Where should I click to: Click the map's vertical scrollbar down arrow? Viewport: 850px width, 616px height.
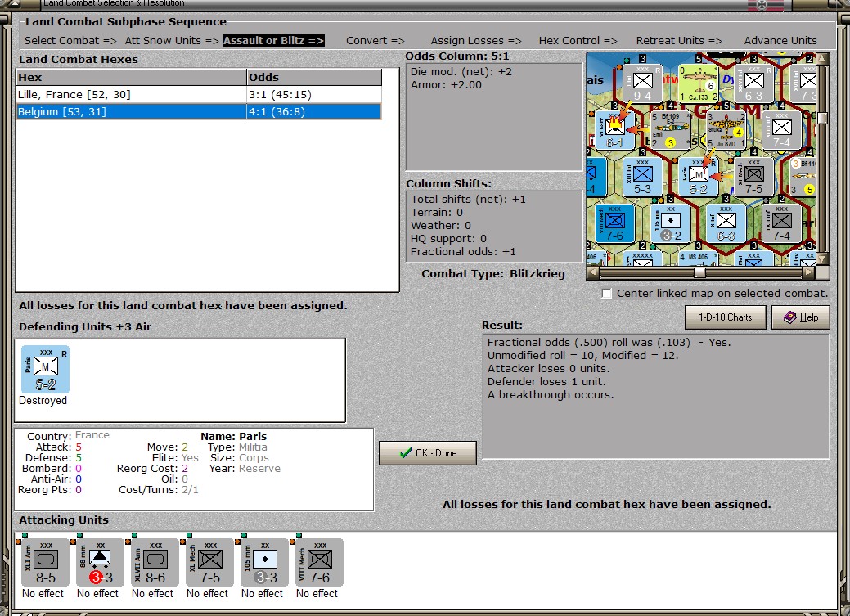(822, 260)
